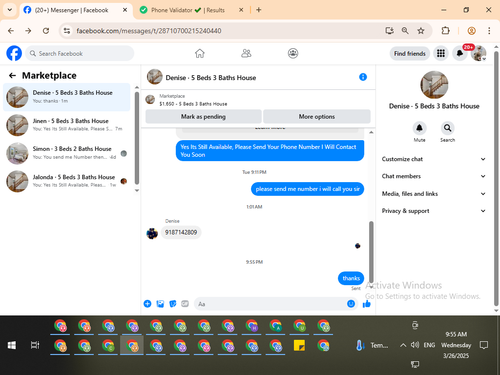500x375 pixels.
Task: Open Jalonda 5 Beds 3 Baths chat
Action: pos(67,181)
